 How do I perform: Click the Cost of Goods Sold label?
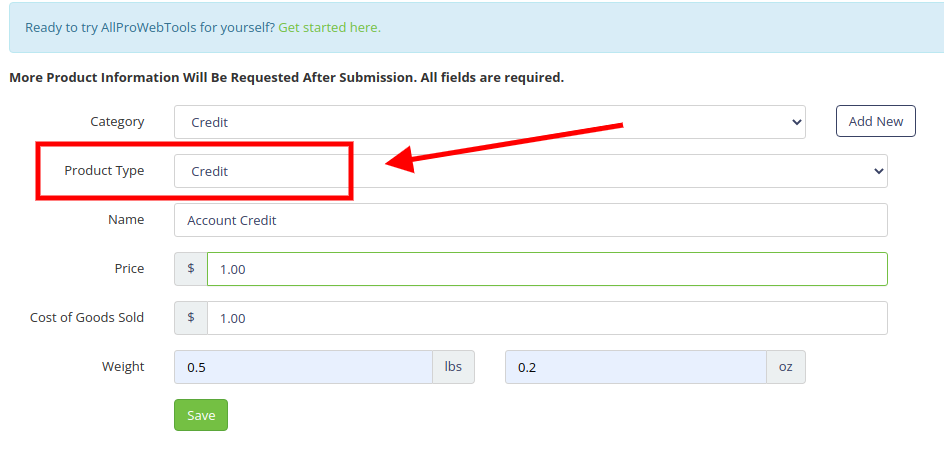pos(87,317)
